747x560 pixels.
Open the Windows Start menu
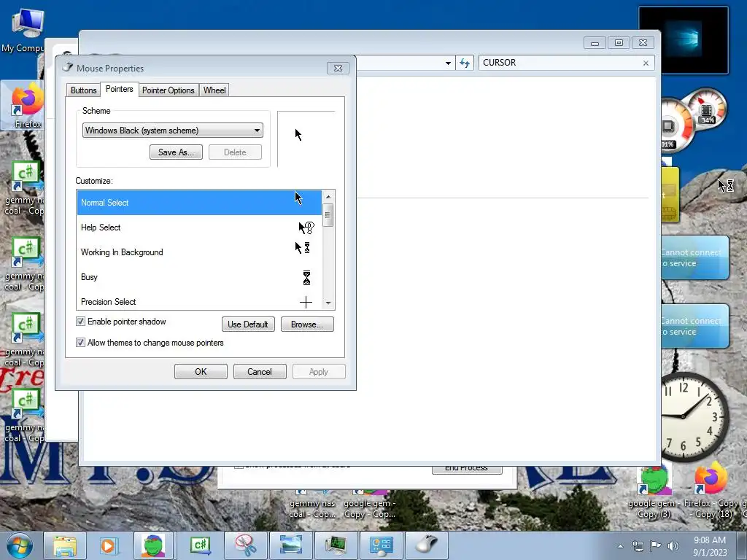click(x=20, y=545)
